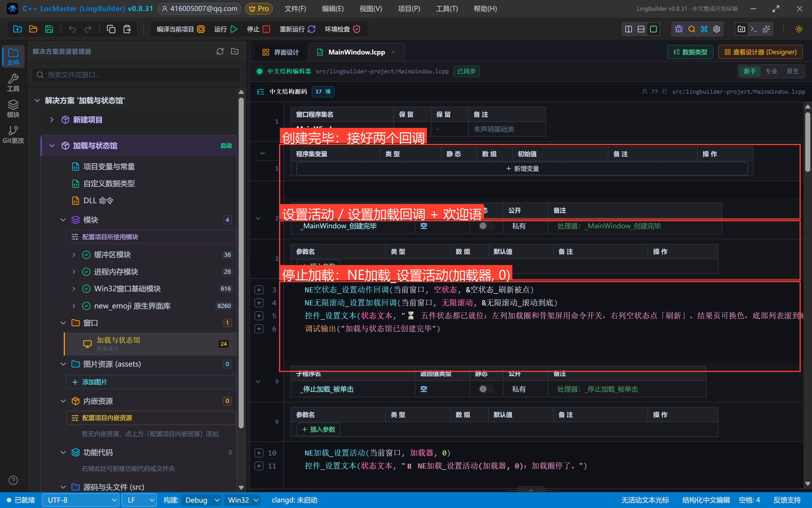Image resolution: width=812 pixels, height=508 pixels.
Task: Click the new project icon in toolbar
Action: (17, 29)
